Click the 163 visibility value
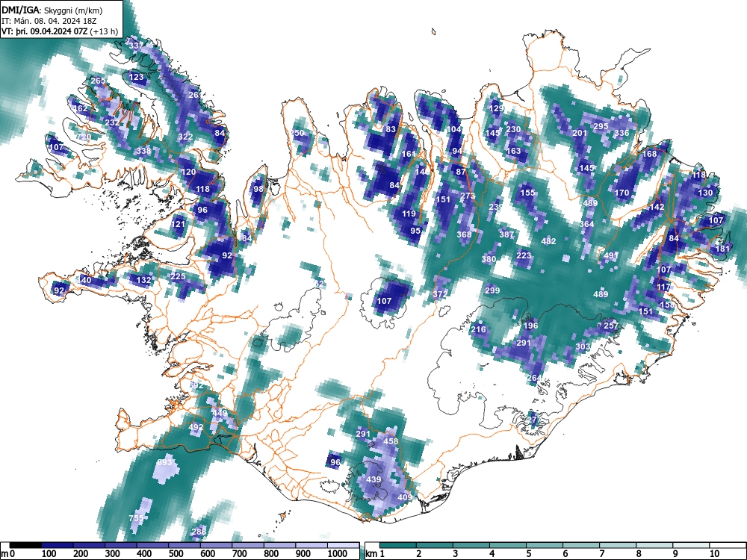The height and width of the screenshot is (560, 747). (514, 151)
